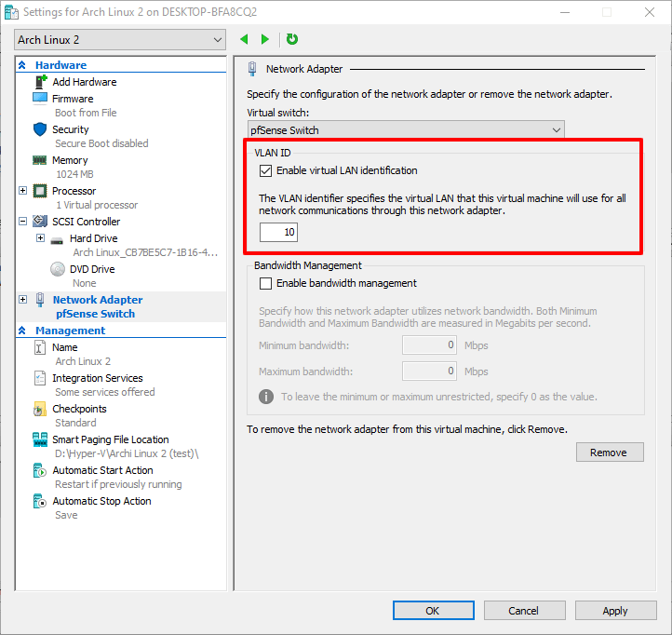Click the DVD Drive disc icon
Screen dimensions: 672x635
(58, 269)
